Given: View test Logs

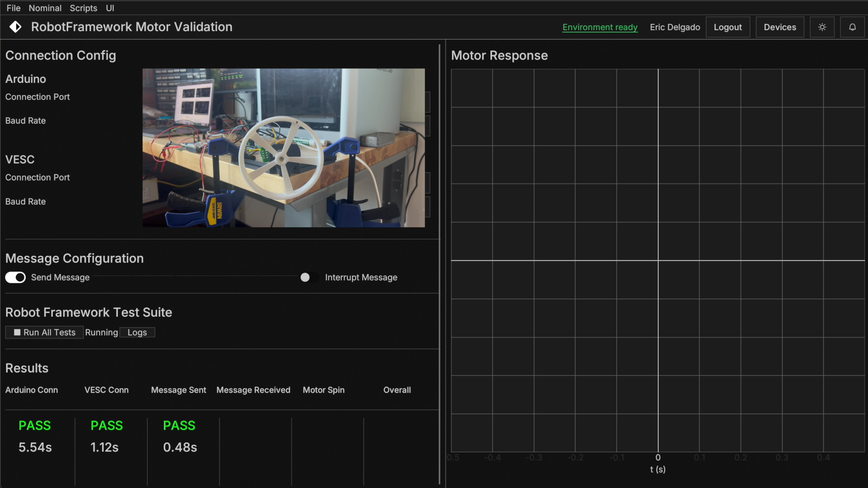Looking at the screenshot, I should point(137,333).
